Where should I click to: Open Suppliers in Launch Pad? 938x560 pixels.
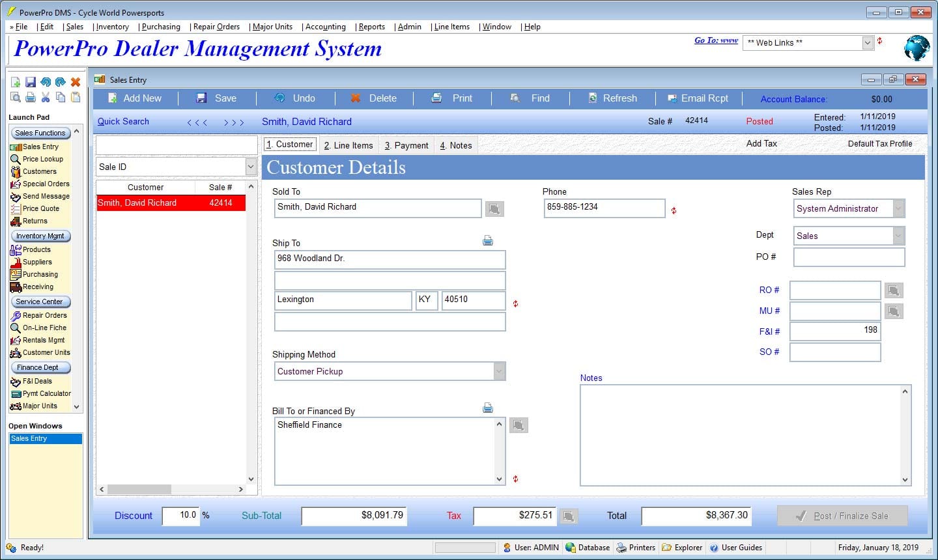point(31,262)
